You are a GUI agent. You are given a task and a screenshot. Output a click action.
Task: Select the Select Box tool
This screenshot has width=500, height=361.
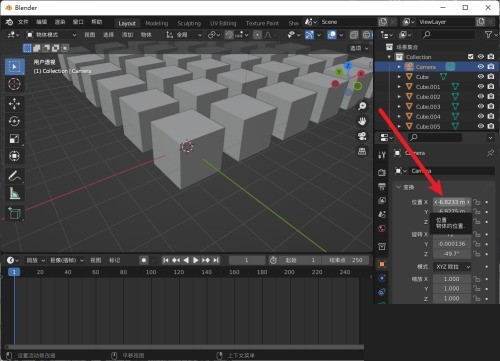[14, 67]
